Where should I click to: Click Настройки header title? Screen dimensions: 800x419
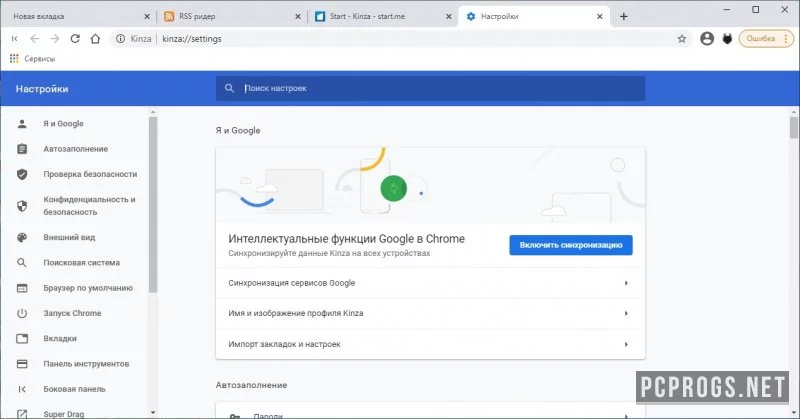pyautogui.click(x=42, y=89)
